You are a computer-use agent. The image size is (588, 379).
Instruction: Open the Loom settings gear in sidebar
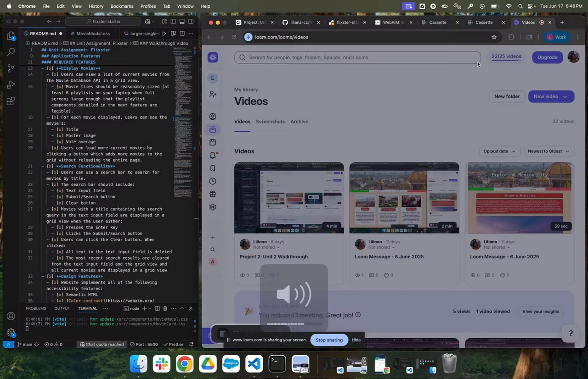[213, 207]
